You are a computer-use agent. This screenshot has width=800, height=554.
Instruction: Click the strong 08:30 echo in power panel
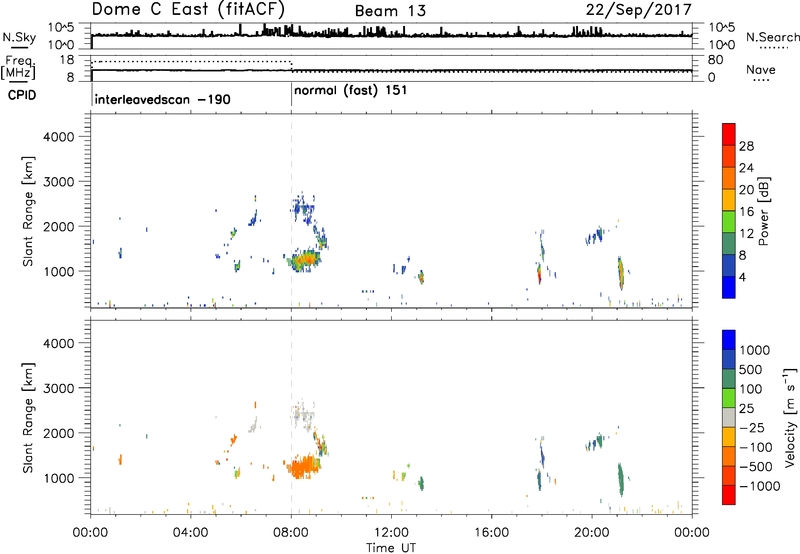coord(305,260)
